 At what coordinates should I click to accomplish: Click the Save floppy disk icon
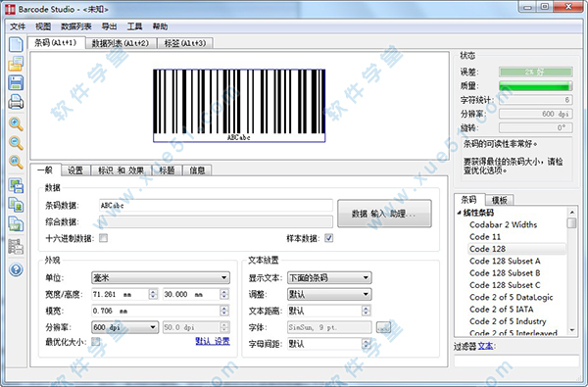tap(16, 82)
